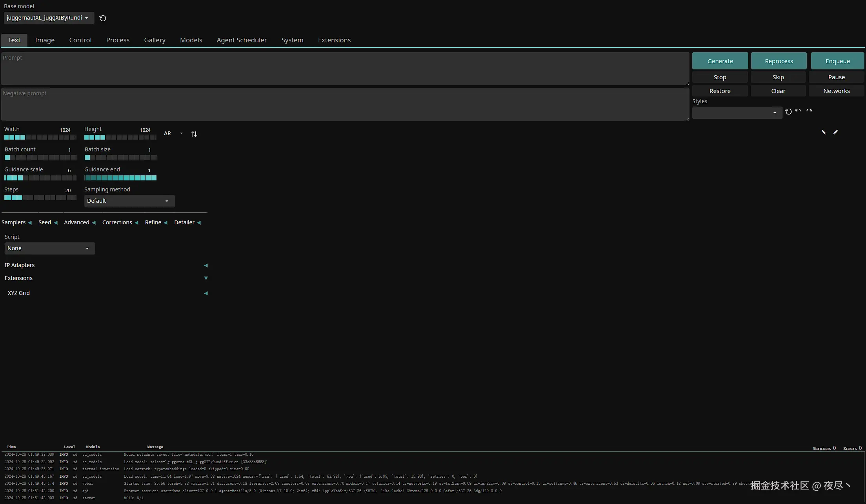Open the Script dropdown set to None

tap(49, 248)
